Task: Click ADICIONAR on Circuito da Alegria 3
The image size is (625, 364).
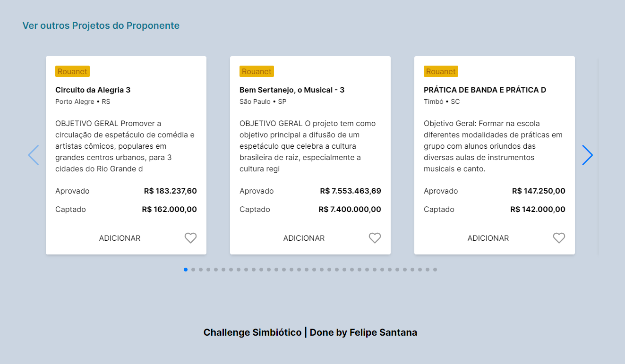Action: pos(120,238)
